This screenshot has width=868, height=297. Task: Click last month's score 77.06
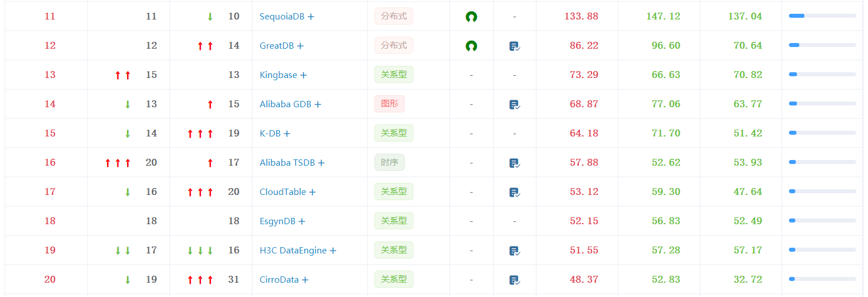point(666,104)
